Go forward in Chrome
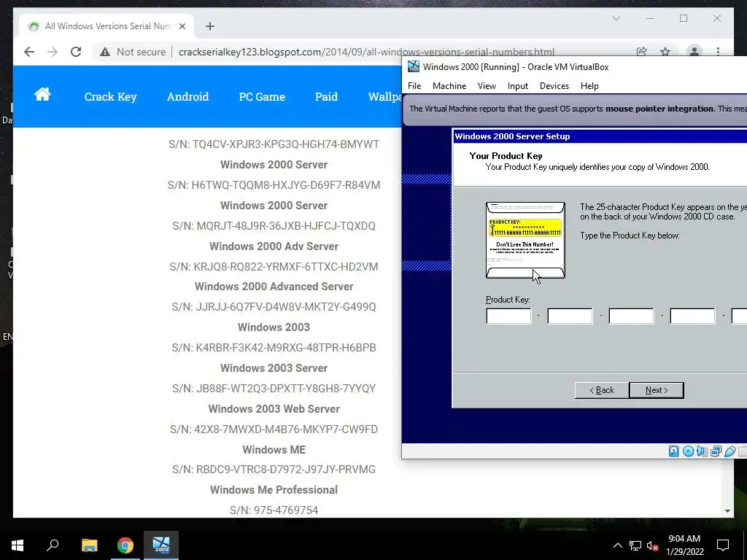 click(x=53, y=52)
